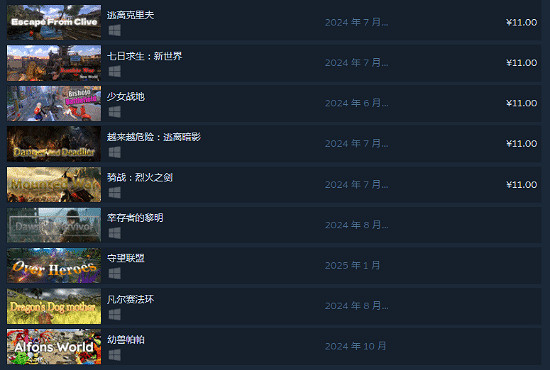Open 凡尔赛法环 title link

[x=130, y=299]
